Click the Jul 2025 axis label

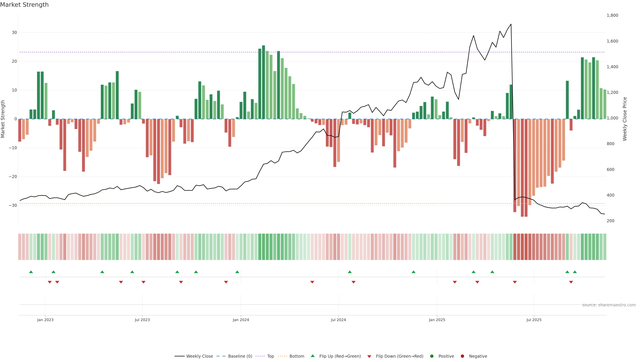(534, 320)
